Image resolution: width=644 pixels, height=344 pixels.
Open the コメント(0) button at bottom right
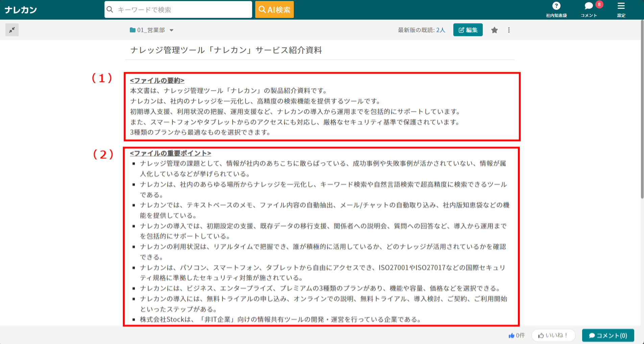(x=608, y=335)
